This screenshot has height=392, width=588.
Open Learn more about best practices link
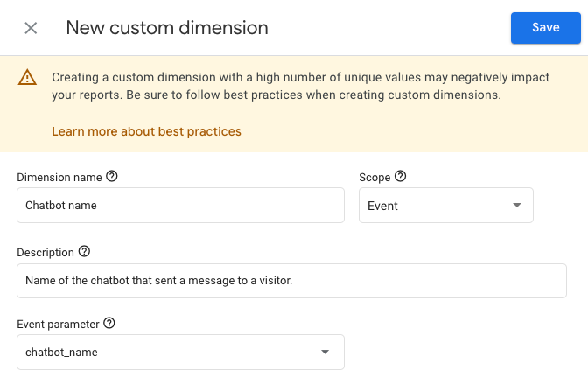(146, 131)
